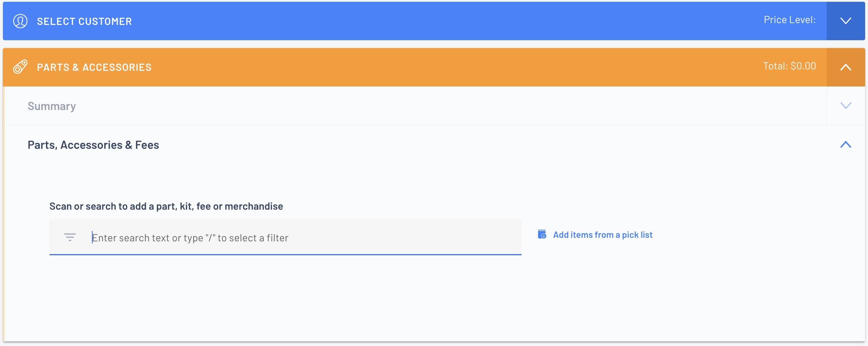
Task: Click the PARTS & ACCESSORIES header title
Action: click(x=94, y=67)
